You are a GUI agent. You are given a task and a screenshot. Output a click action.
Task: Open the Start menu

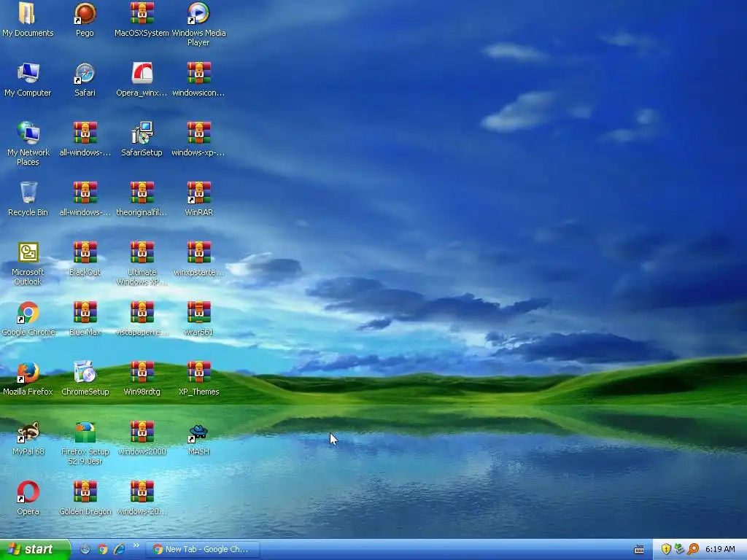[35, 550]
